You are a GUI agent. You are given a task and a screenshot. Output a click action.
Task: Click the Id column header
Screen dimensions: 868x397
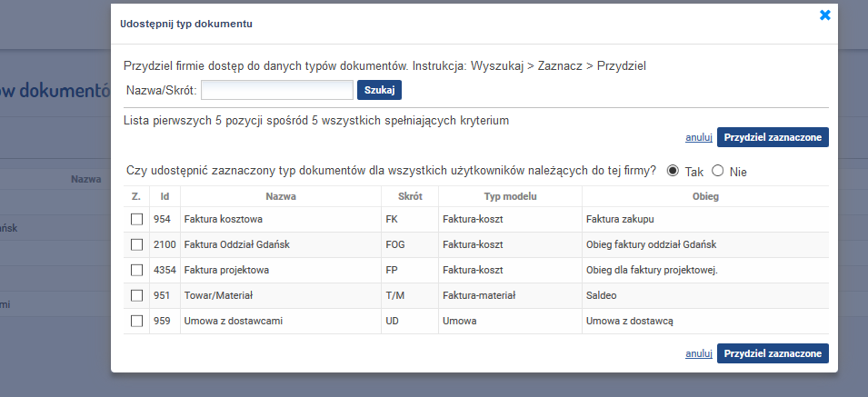(x=165, y=196)
